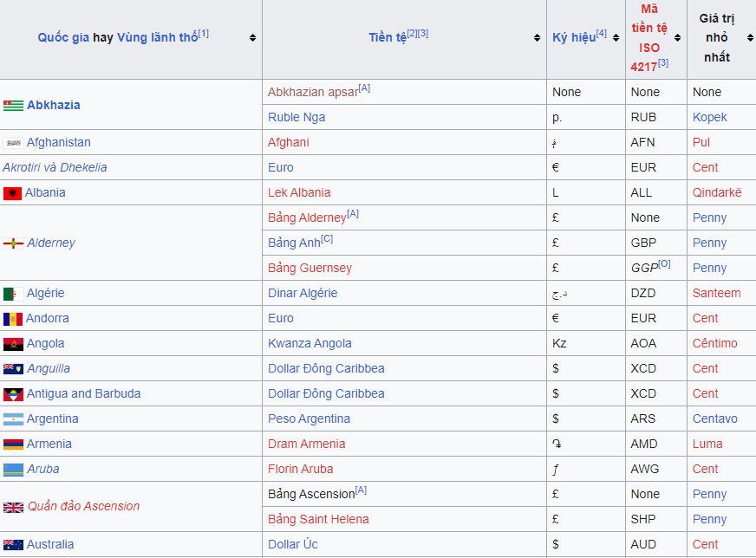The width and height of the screenshot is (756, 558).
Task: Click the Andorra flag icon
Action: tap(13, 319)
